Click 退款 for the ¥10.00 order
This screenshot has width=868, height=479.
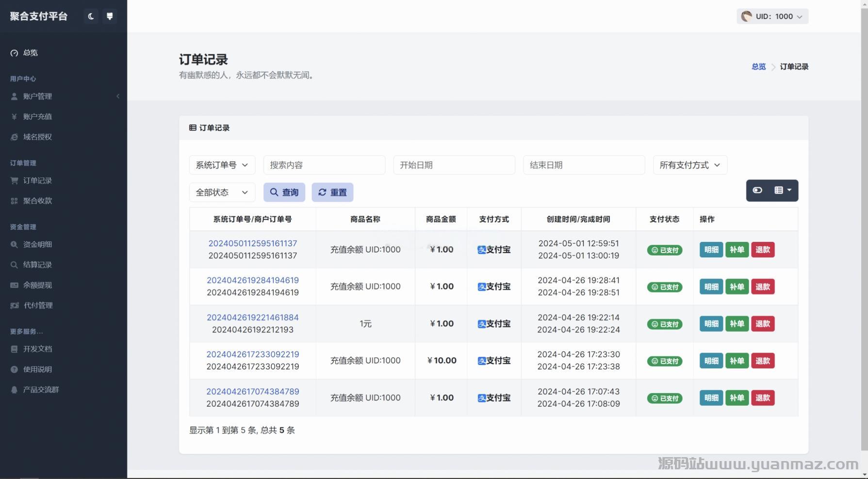coord(762,361)
